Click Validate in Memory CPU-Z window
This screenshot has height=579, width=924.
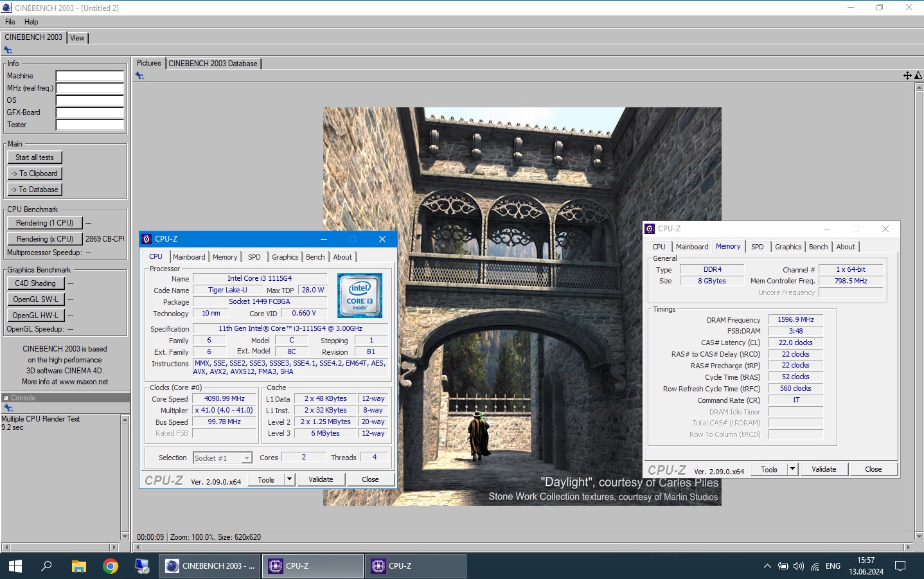coord(824,469)
